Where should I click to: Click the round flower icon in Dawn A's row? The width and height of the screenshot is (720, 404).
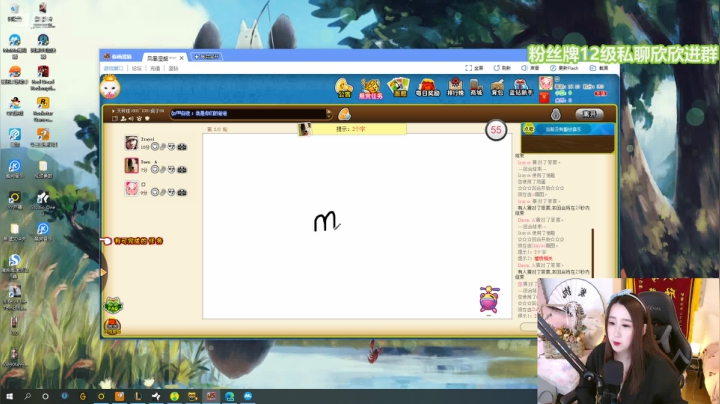(155, 169)
